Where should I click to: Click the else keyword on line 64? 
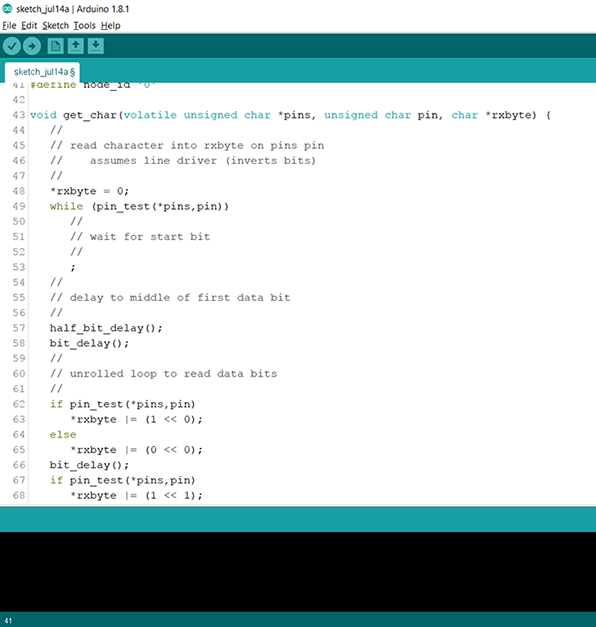tap(63, 435)
